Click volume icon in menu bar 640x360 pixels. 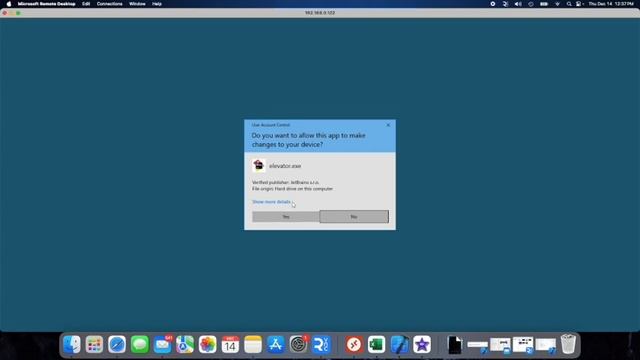(x=518, y=4)
